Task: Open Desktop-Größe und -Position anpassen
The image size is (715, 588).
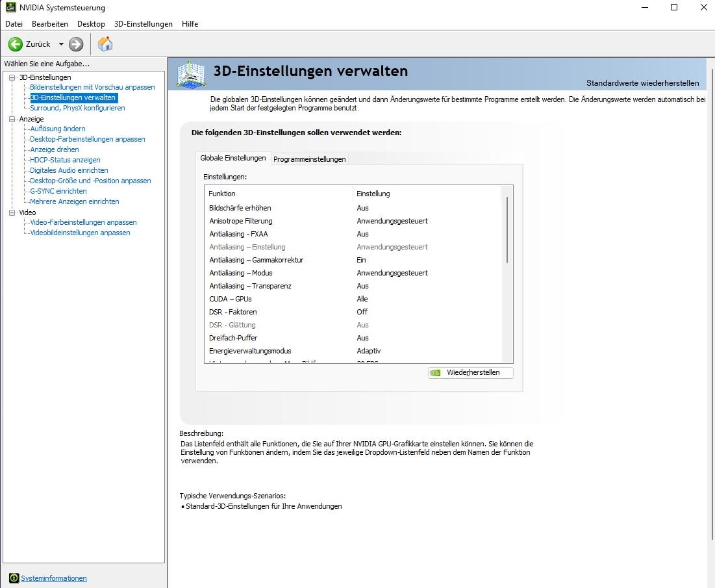Action: pos(90,181)
